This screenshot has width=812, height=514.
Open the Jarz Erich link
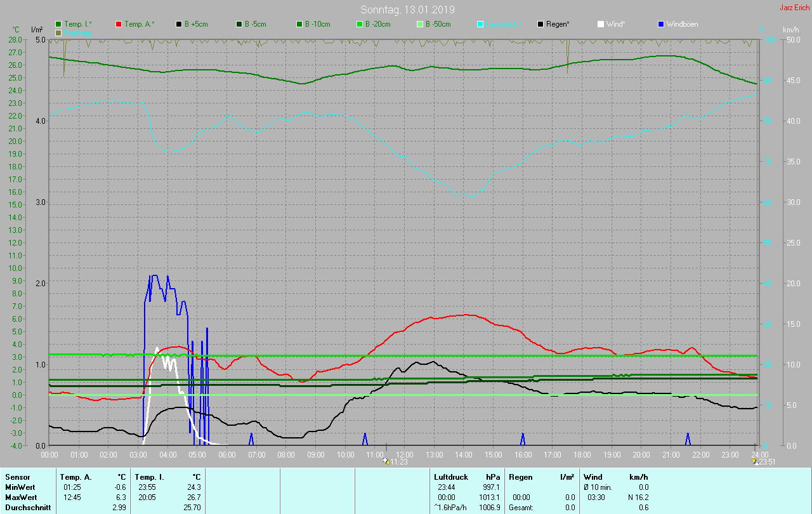click(794, 8)
